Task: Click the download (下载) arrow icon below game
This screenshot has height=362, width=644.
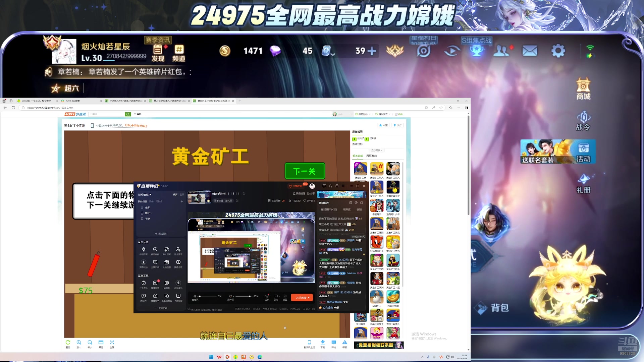Action: [323, 342]
